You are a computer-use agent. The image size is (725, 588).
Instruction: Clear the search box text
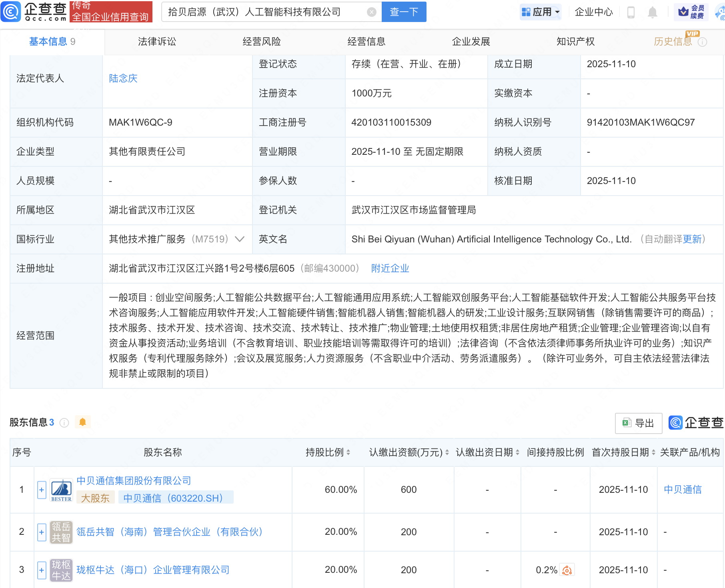[x=372, y=12]
